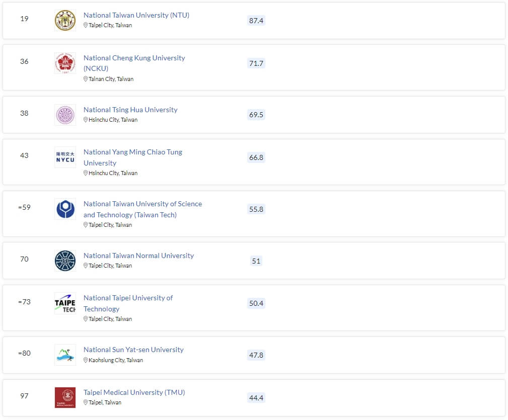Click the 44.4 score badge
The width and height of the screenshot is (508, 420).
coord(256,398)
